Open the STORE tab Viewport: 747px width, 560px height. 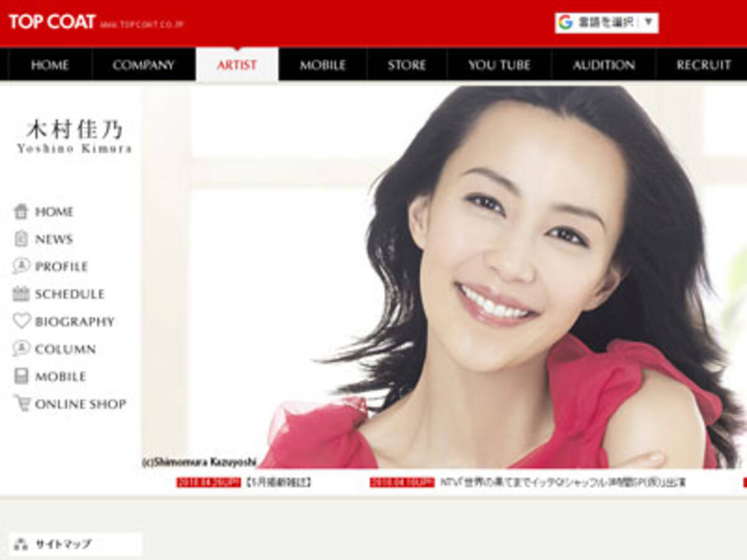pyautogui.click(x=406, y=65)
